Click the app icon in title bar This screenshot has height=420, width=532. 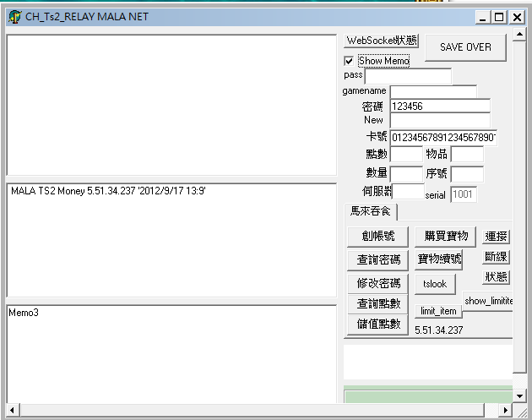click(14, 17)
